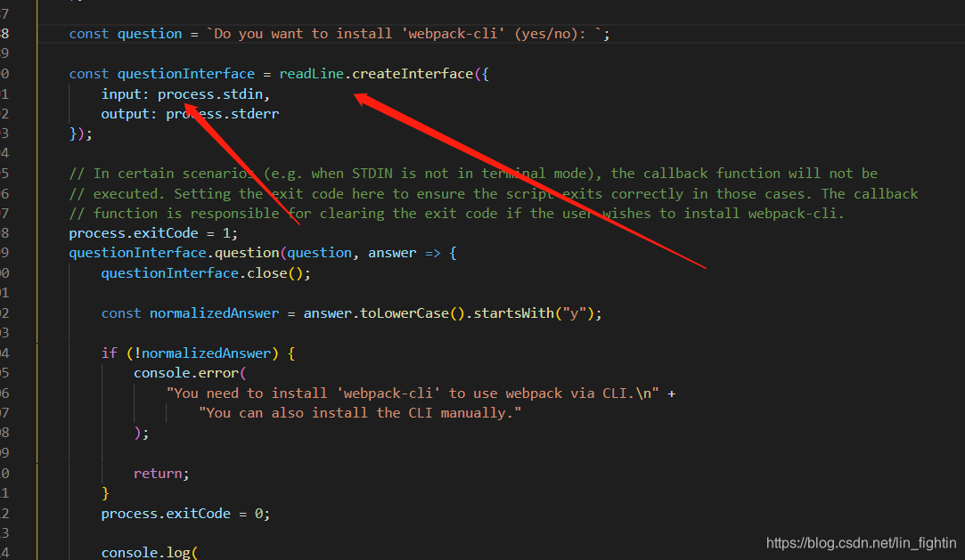Image resolution: width=965 pixels, height=560 pixels.
Task: Click the 'startsWith' method call
Action: [x=514, y=312]
